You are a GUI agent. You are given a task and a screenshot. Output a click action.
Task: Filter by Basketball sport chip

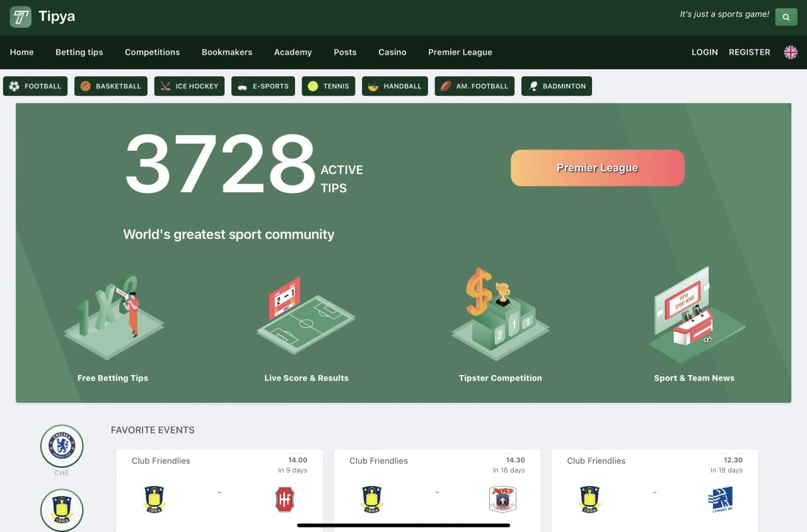pos(111,86)
